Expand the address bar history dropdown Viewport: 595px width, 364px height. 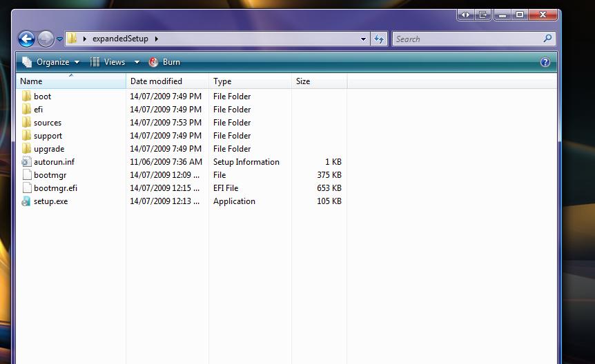[x=364, y=39]
